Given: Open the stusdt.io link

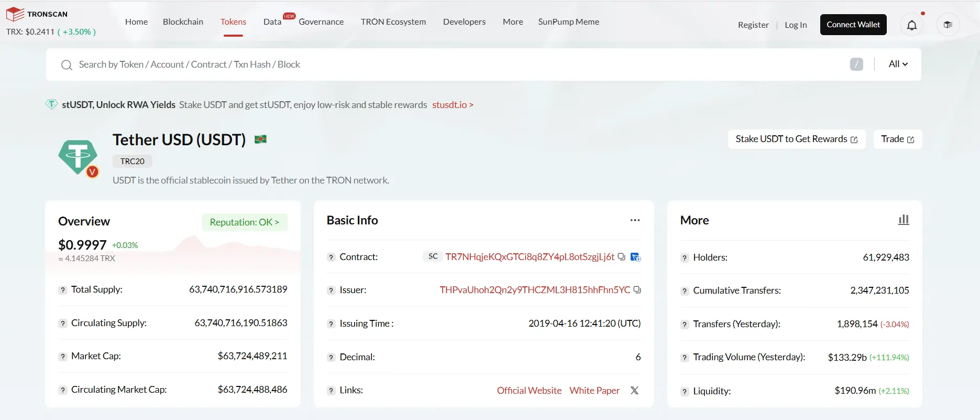Looking at the screenshot, I should tap(453, 105).
